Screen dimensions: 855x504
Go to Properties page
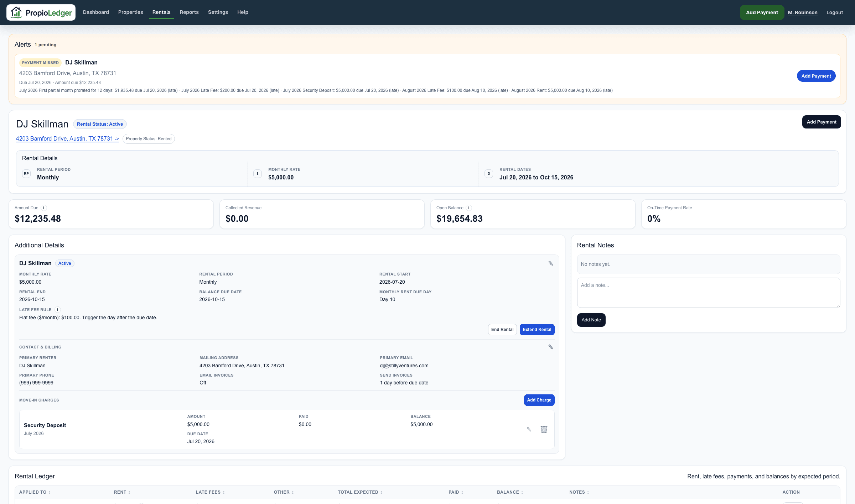[131, 12]
